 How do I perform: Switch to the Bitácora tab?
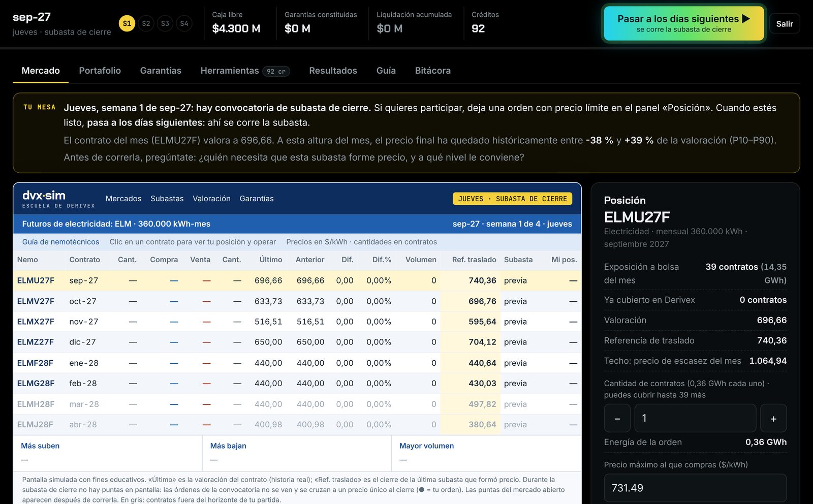pyautogui.click(x=433, y=71)
